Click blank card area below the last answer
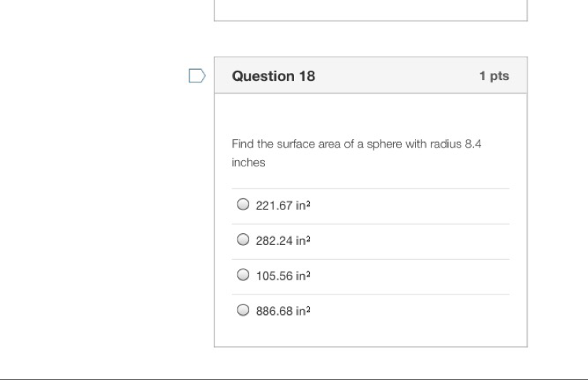588x380 pixels. (370, 335)
